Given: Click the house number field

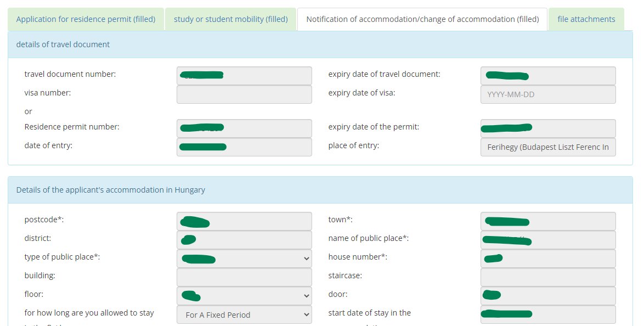Looking at the screenshot, I should pyautogui.click(x=548, y=258).
